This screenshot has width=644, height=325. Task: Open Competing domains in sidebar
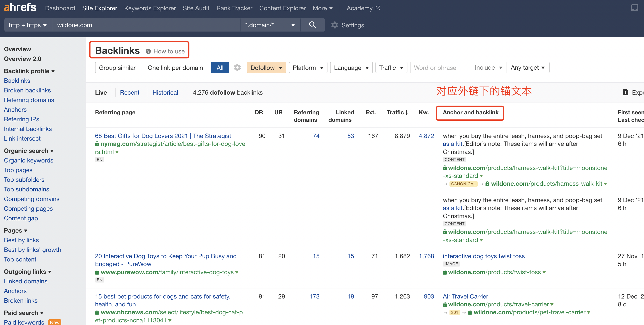click(x=32, y=199)
